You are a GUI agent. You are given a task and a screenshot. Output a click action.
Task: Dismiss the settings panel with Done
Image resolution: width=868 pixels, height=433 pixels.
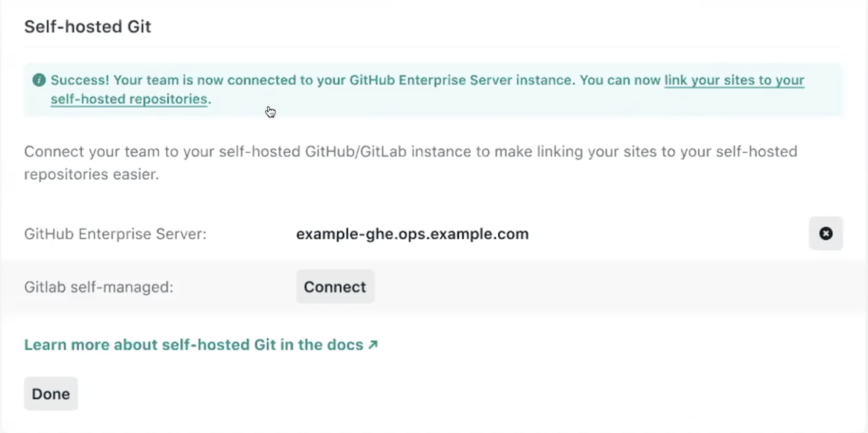pyautogui.click(x=50, y=393)
